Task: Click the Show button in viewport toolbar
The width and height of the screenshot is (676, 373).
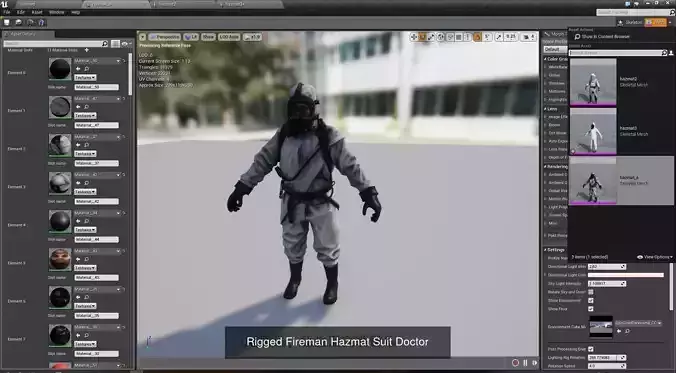Action: coord(208,37)
